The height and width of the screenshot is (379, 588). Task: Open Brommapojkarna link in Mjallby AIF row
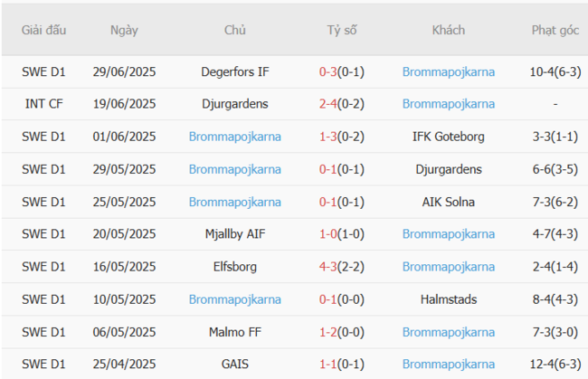[x=448, y=234]
